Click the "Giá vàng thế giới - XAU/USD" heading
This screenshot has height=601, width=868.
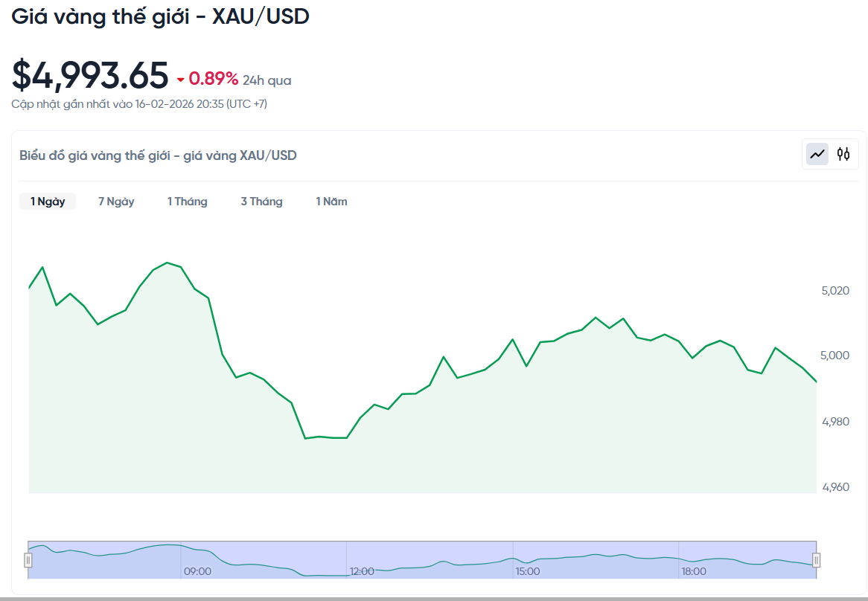tap(160, 16)
